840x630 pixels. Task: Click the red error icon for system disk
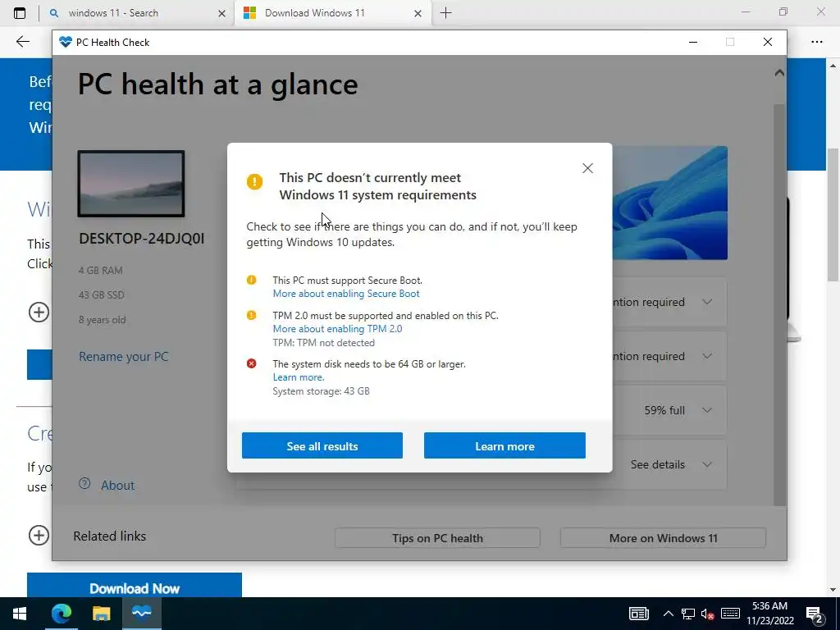click(x=251, y=363)
